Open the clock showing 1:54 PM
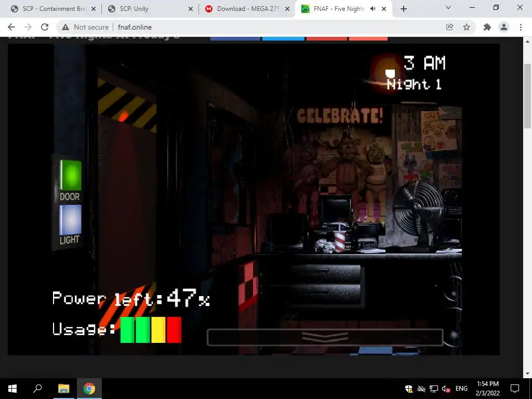Image resolution: width=532 pixels, height=399 pixels. point(487,389)
